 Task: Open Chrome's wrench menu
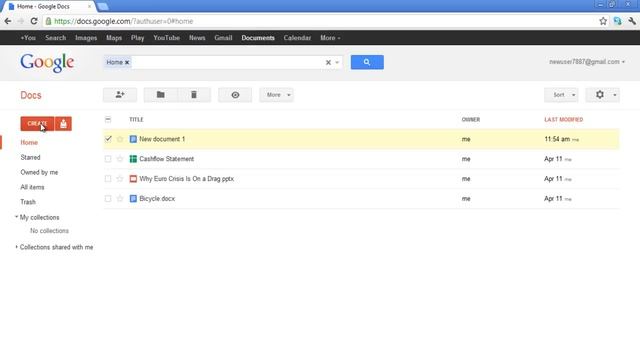[632, 21]
